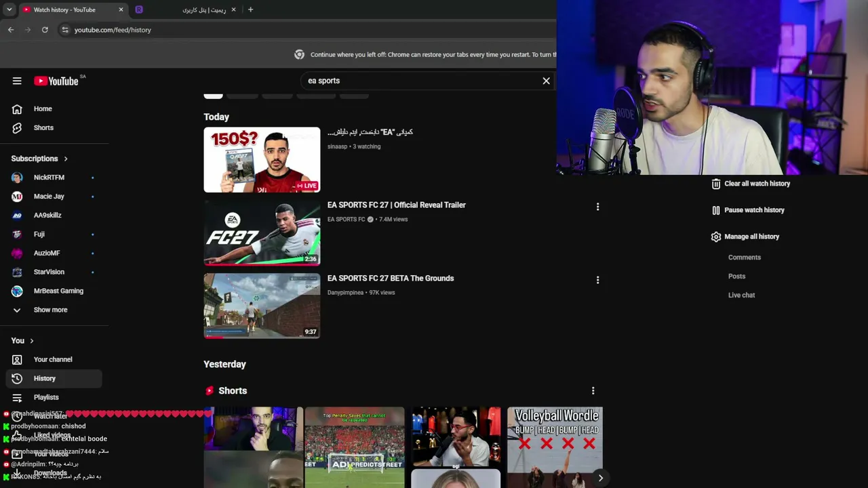View site information icon in address bar
Screen dimensions: 868x488
click(x=64, y=30)
